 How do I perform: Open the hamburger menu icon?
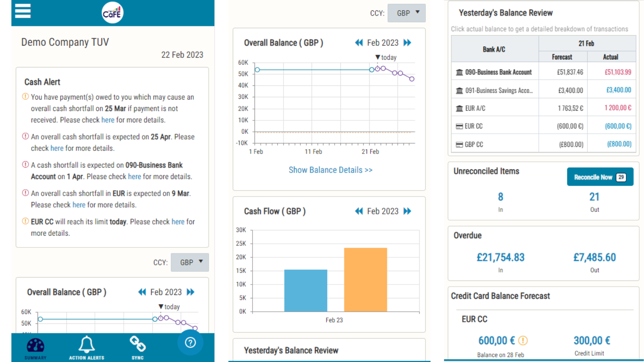23,11
